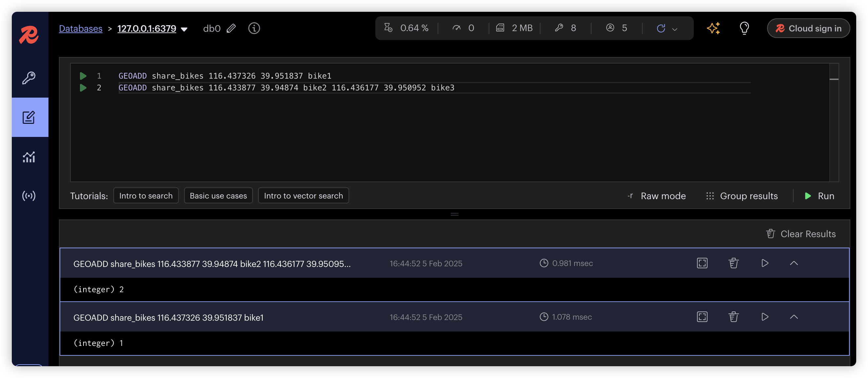
Task: Open the Analysis tools chart icon
Action: 29,157
